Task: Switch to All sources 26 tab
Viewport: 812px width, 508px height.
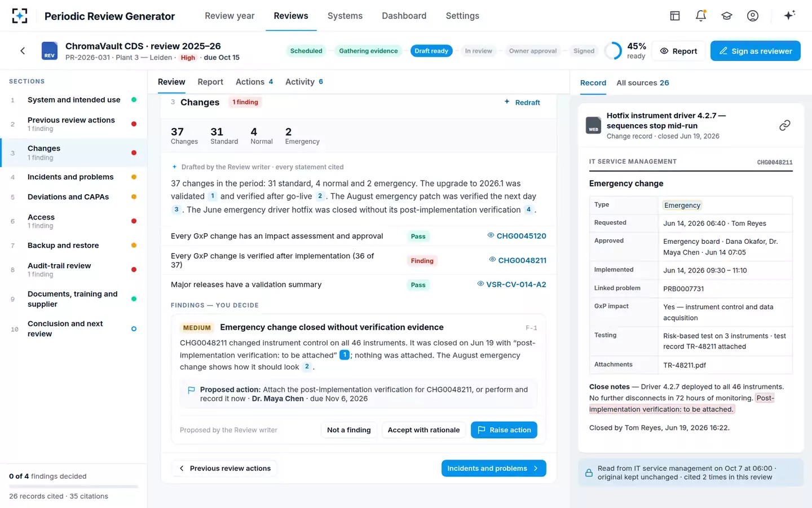Action: pos(643,83)
